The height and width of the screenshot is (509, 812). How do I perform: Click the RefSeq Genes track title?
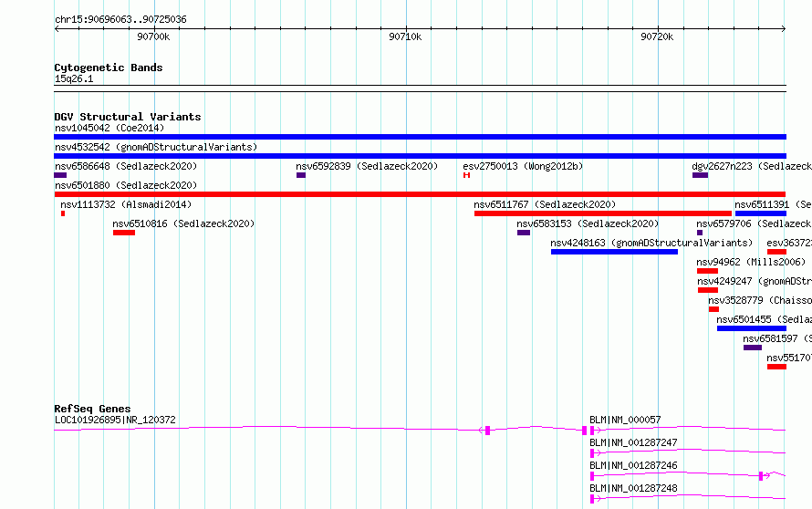92,409
